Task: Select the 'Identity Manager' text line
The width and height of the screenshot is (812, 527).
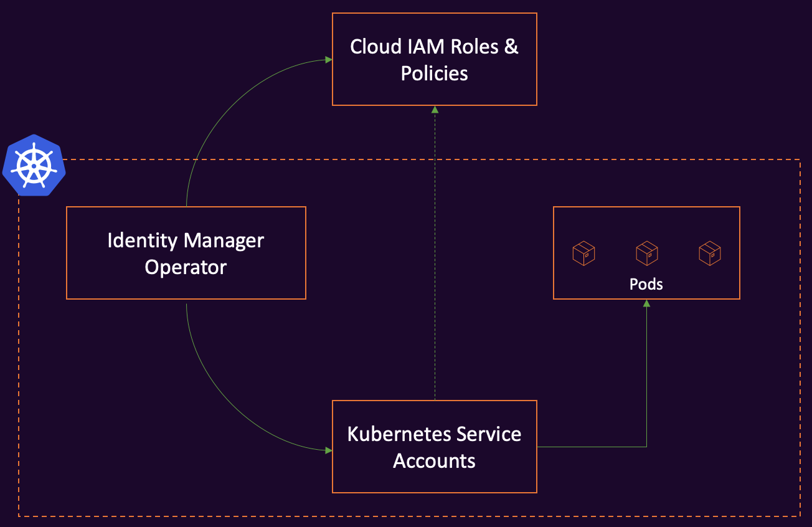Action: click(x=186, y=240)
